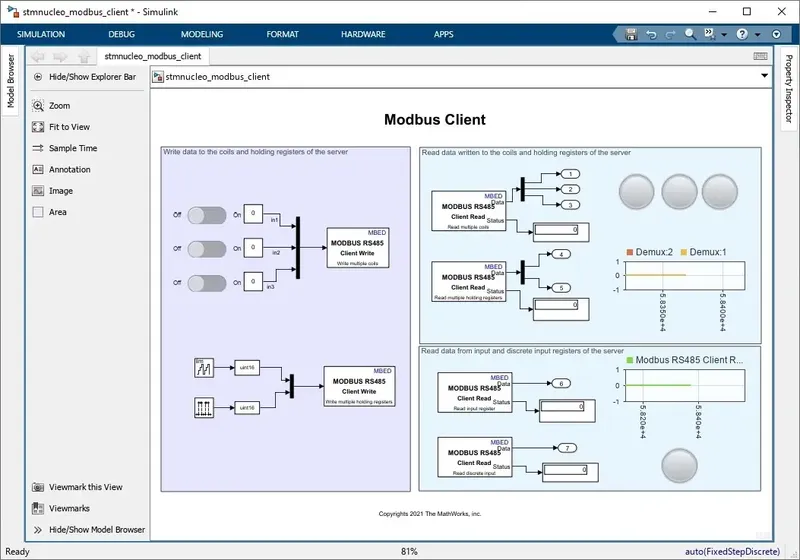Select the Image tool
Screen dimensions: 800x560
pos(53,191)
